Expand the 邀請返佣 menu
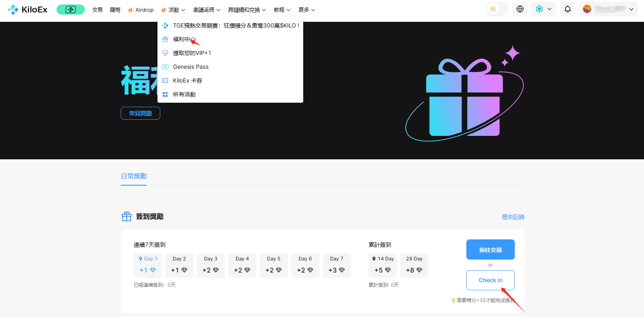 (206, 10)
